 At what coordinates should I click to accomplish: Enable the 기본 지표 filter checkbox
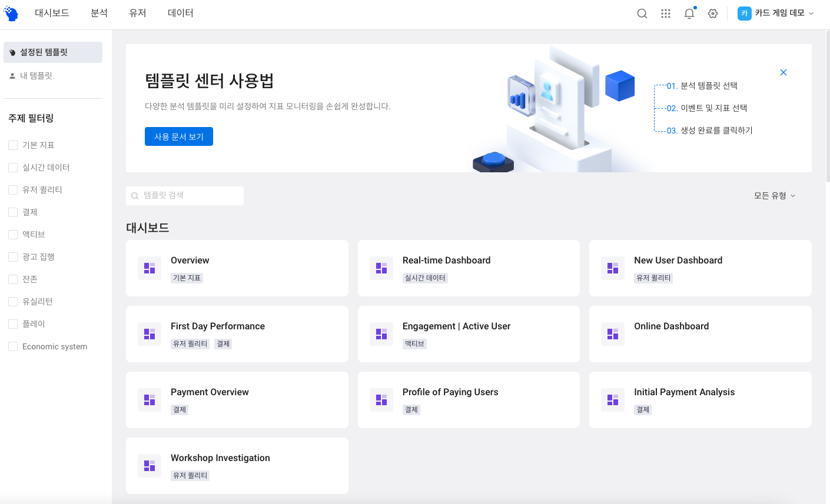coord(12,145)
